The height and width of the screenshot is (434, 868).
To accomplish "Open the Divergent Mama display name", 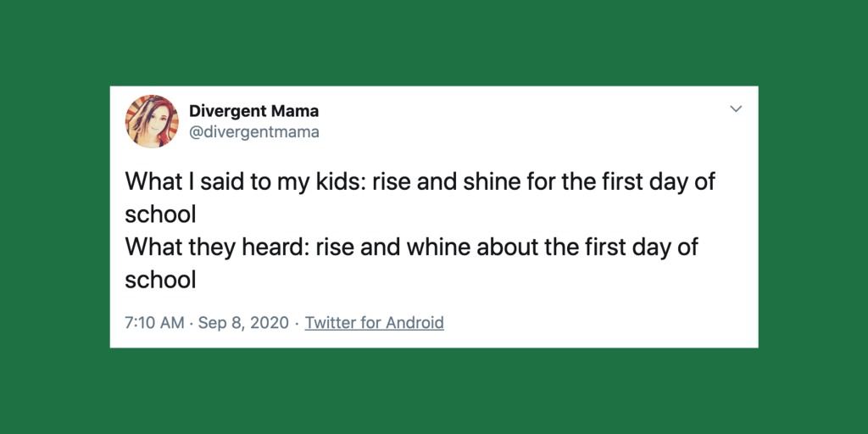I will coord(253,111).
